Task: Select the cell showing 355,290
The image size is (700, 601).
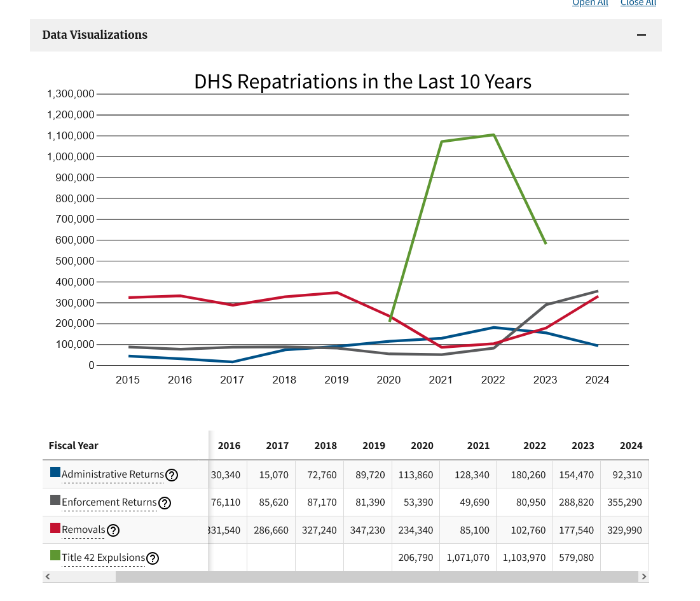Action: click(624, 502)
